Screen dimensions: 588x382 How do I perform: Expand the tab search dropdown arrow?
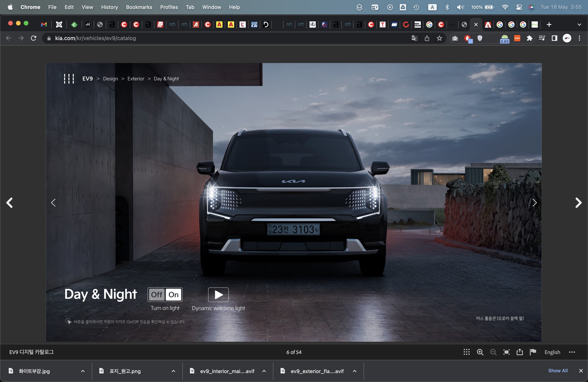579,25
